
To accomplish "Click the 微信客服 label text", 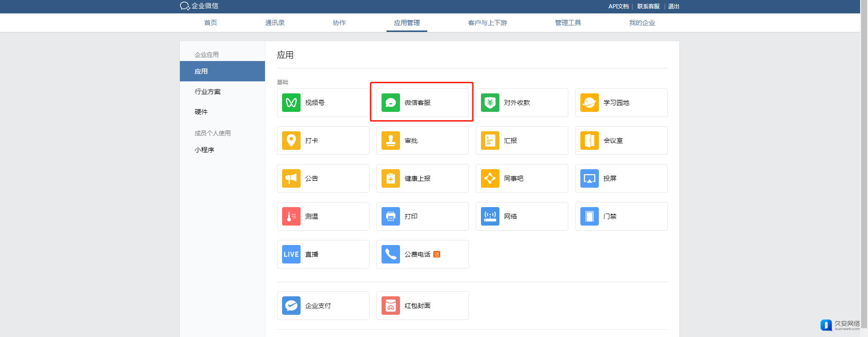I will pos(418,103).
